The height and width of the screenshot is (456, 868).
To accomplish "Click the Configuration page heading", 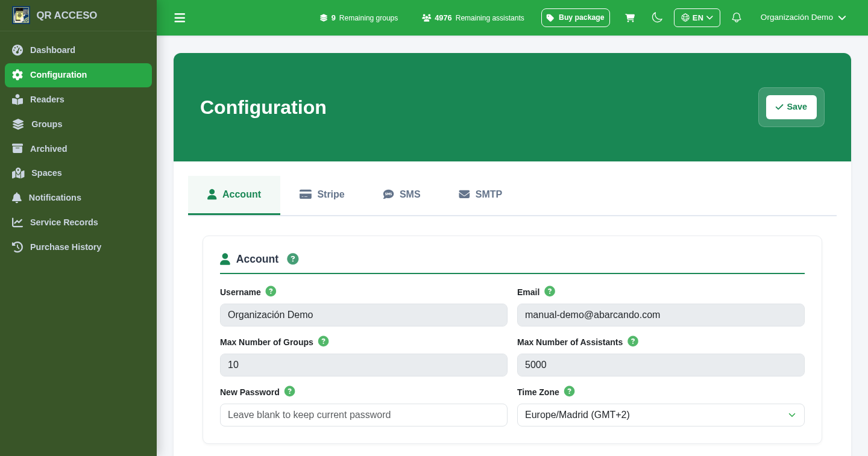I will (x=263, y=107).
